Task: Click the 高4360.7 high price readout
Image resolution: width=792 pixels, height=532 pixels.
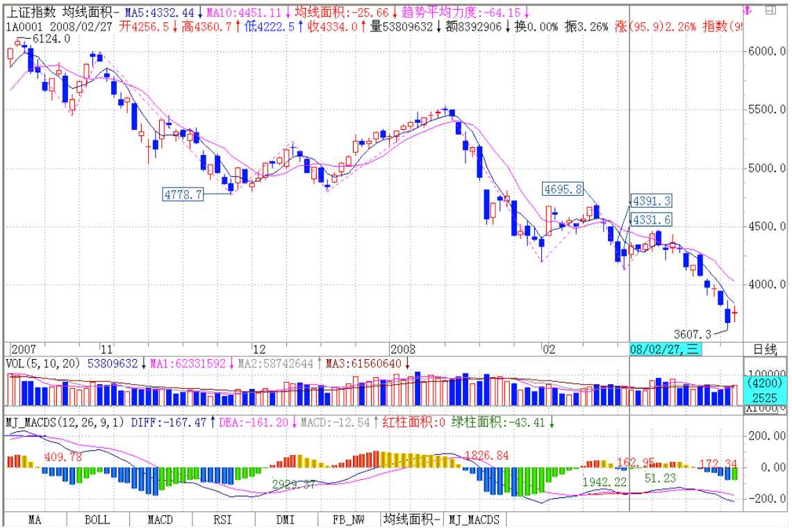Action: [206, 27]
